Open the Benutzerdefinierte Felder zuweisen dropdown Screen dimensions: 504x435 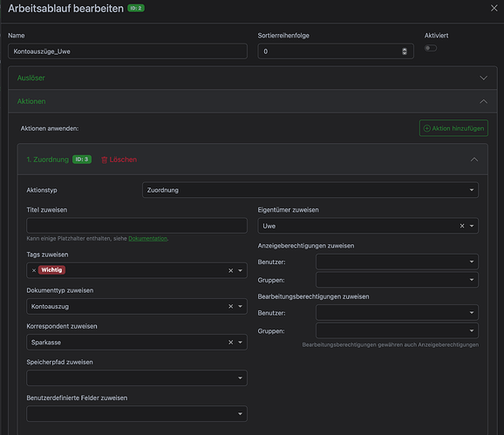(x=137, y=414)
